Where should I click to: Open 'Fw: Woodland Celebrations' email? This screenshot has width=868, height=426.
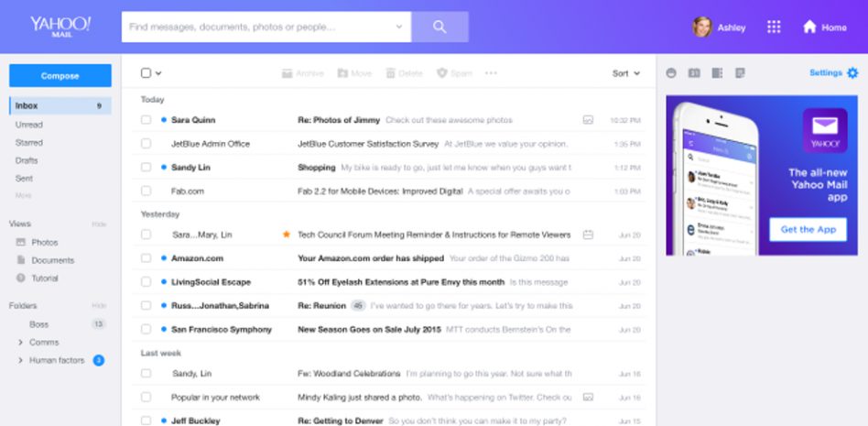[349, 374]
